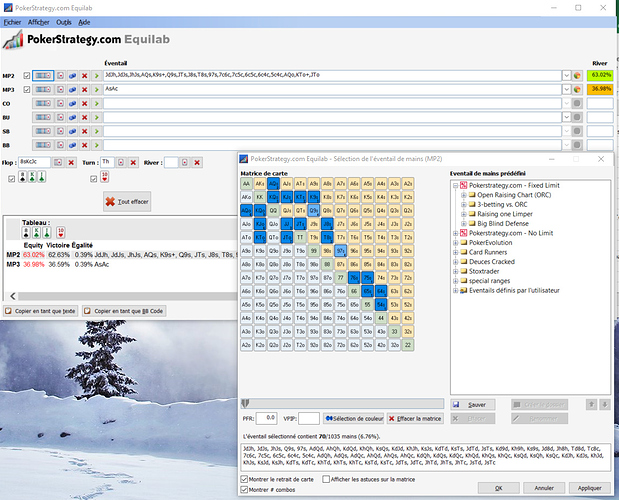Click the Appliquer button in range dialog
This screenshot has height=500, width=619.
589,488
